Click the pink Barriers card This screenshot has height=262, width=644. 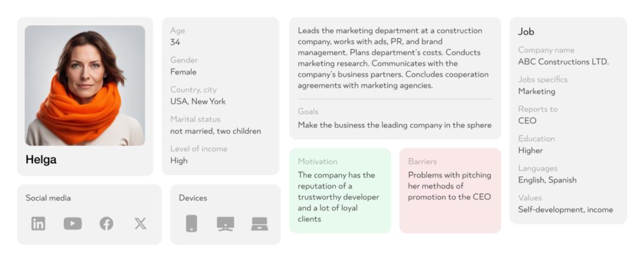(x=450, y=190)
